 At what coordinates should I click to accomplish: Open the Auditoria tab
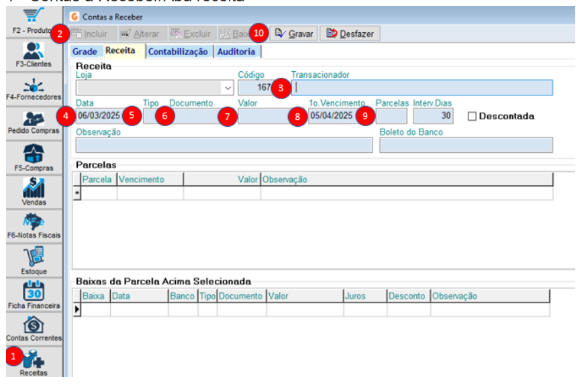point(236,52)
